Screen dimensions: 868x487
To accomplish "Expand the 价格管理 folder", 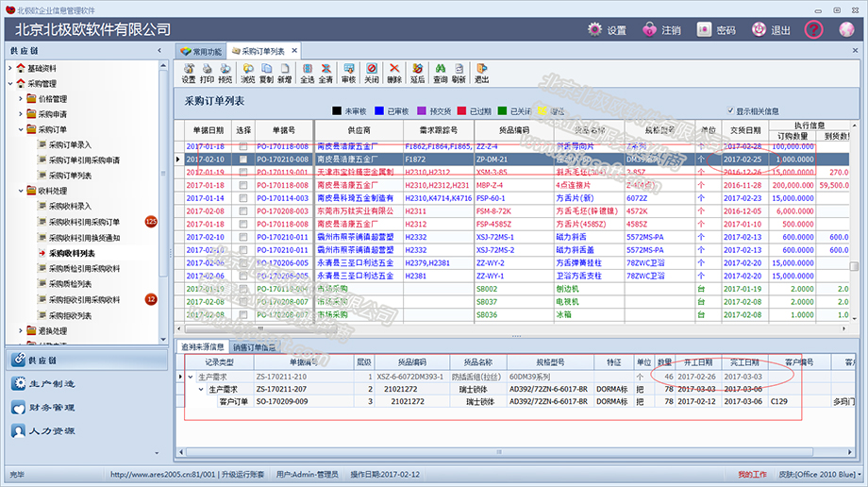I will (x=21, y=98).
